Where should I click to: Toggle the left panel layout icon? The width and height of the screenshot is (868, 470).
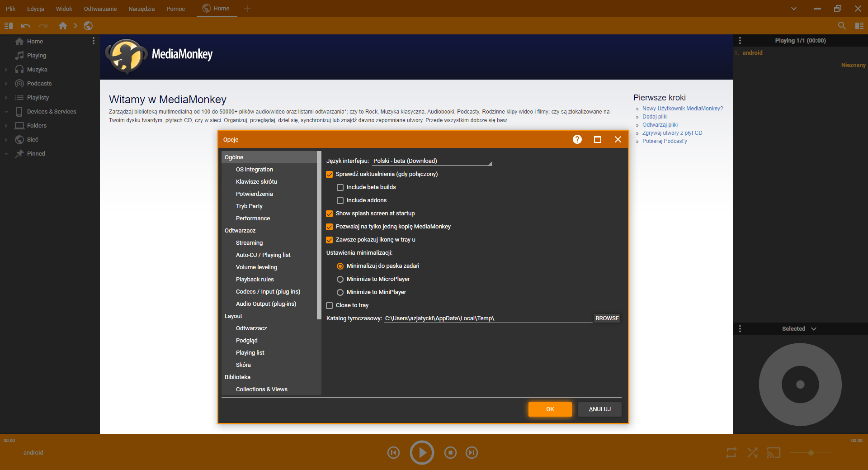click(x=9, y=26)
